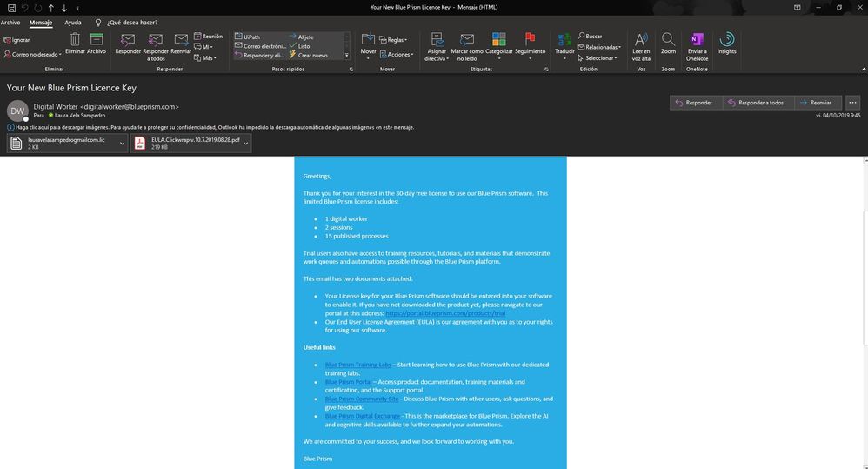Screen dimensions: 868x469
Task: Open the dropdown arrow of the .lic attachment
Action: [x=123, y=143]
